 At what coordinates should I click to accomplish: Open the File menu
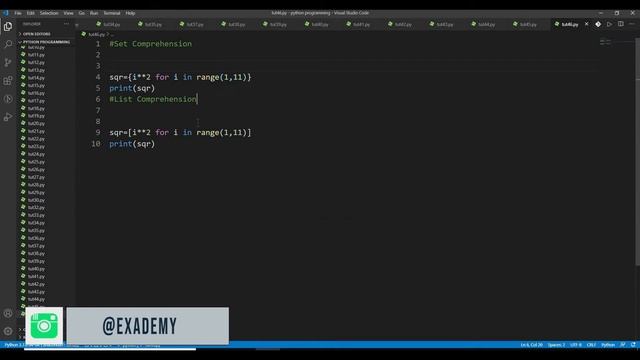pyautogui.click(x=18, y=13)
